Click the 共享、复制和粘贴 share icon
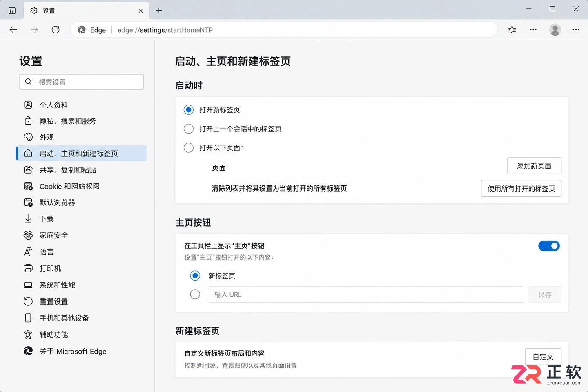The width and height of the screenshot is (588, 392). tap(28, 170)
